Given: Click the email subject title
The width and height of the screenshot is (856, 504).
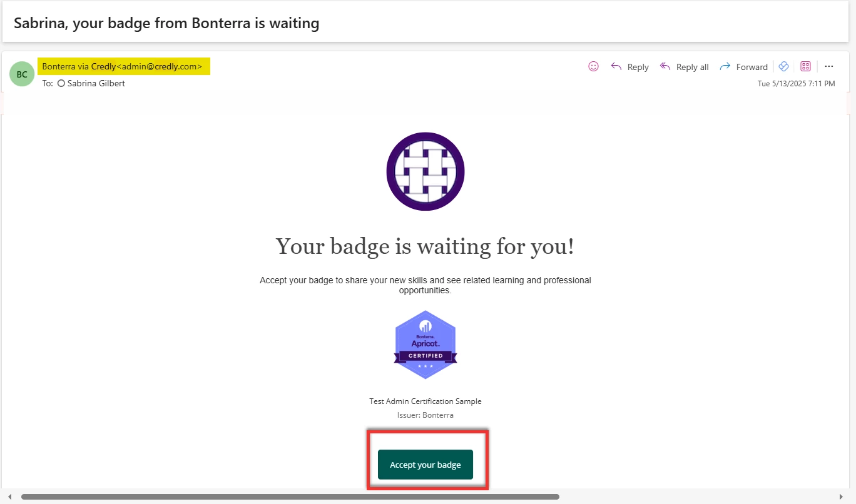Looking at the screenshot, I should 166,23.
